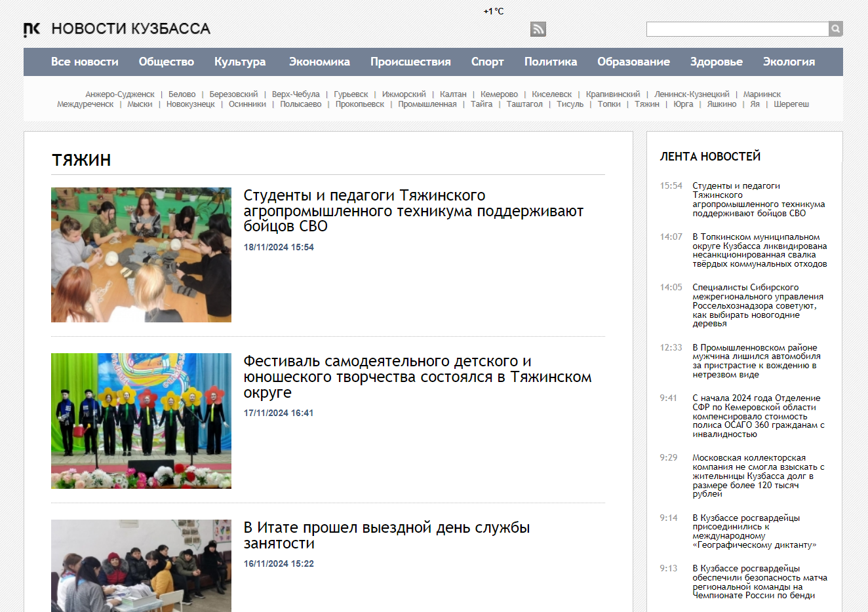Open the 9:29 feed item about Московская коллекторская компания
Viewport: 868px width, 612px height.
click(758, 476)
